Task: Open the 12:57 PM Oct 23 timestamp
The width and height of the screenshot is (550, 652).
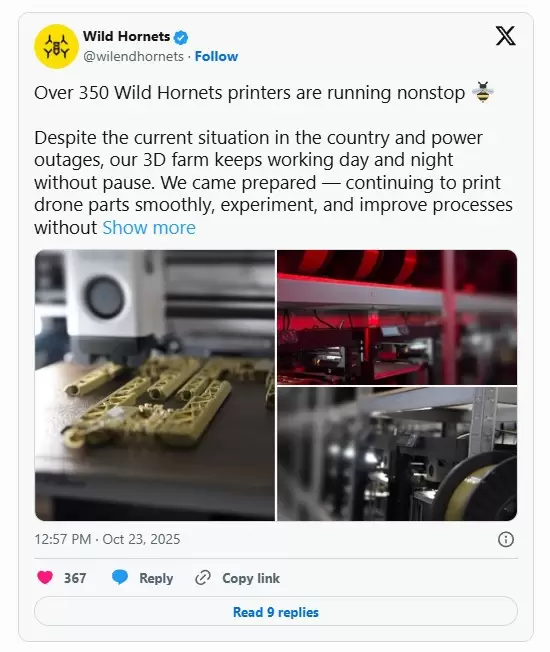Action: [x=107, y=539]
